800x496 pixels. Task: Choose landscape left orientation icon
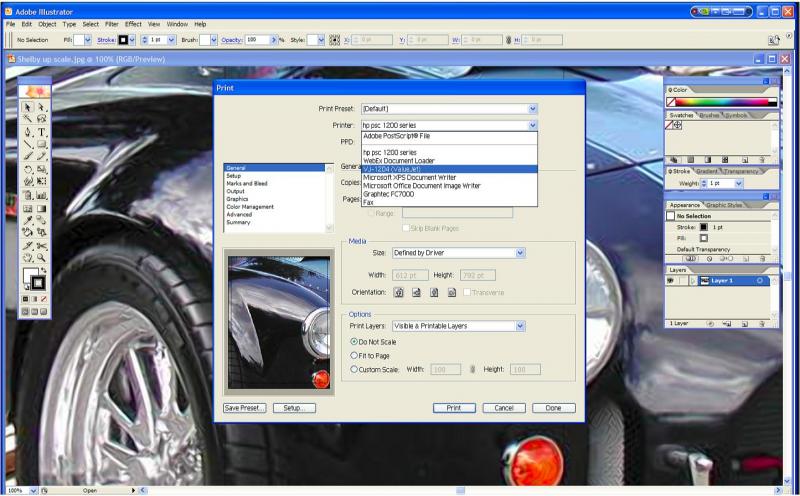tap(416, 292)
